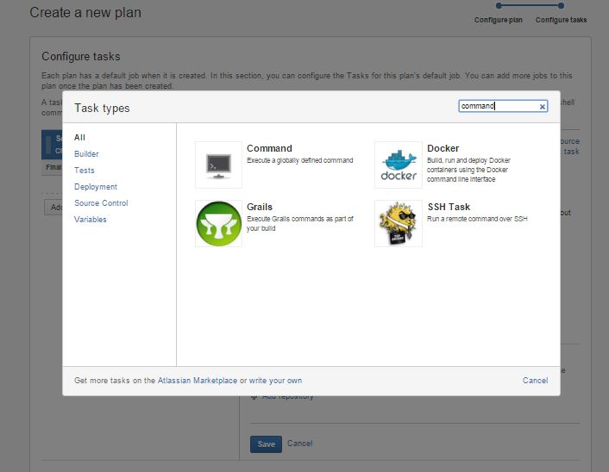Click 'Execute Grails commands' description text
This screenshot has height=472, width=609.
[300, 223]
